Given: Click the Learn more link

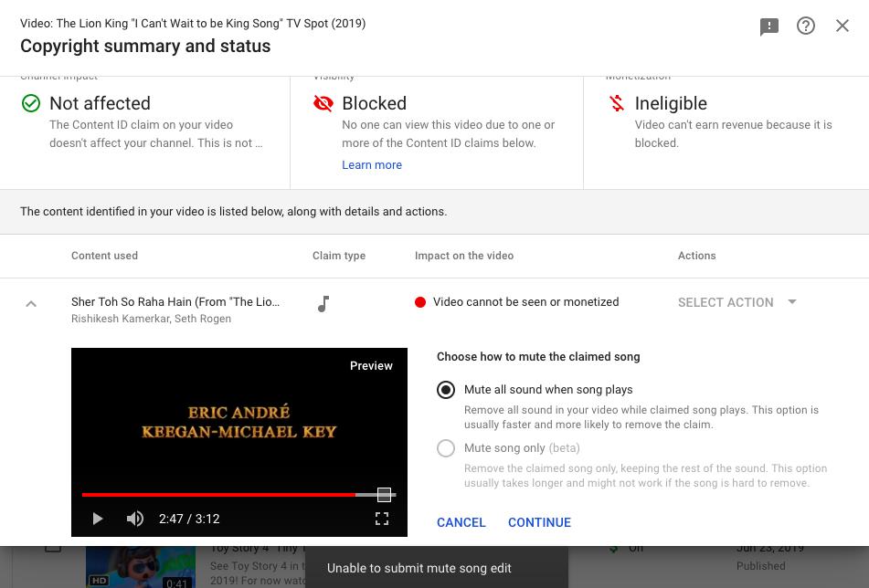Looking at the screenshot, I should click(x=372, y=165).
